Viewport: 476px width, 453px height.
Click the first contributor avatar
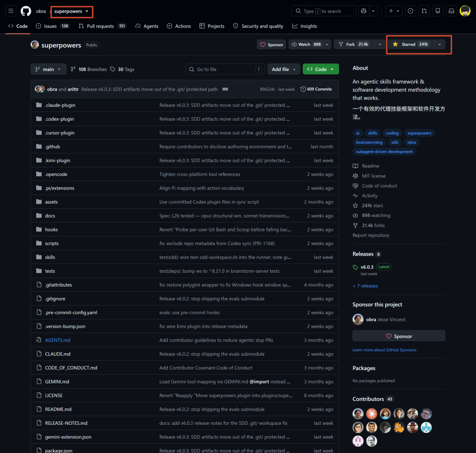pos(358,413)
